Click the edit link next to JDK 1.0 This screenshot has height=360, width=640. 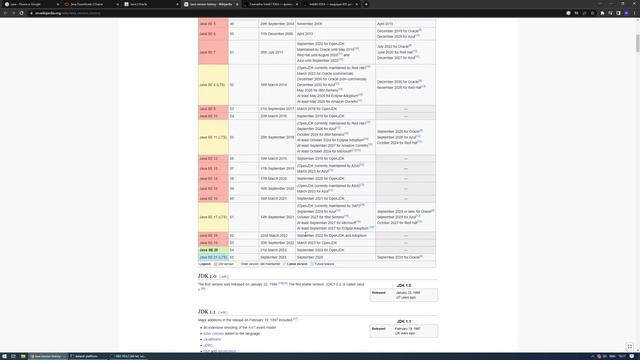tap(224, 277)
